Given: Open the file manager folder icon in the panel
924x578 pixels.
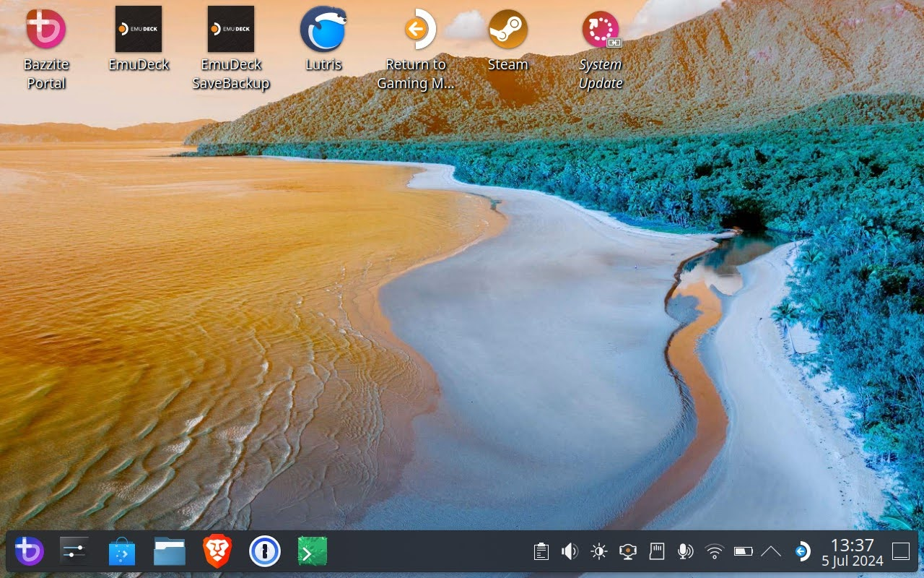Looking at the screenshot, I should (x=170, y=552).
